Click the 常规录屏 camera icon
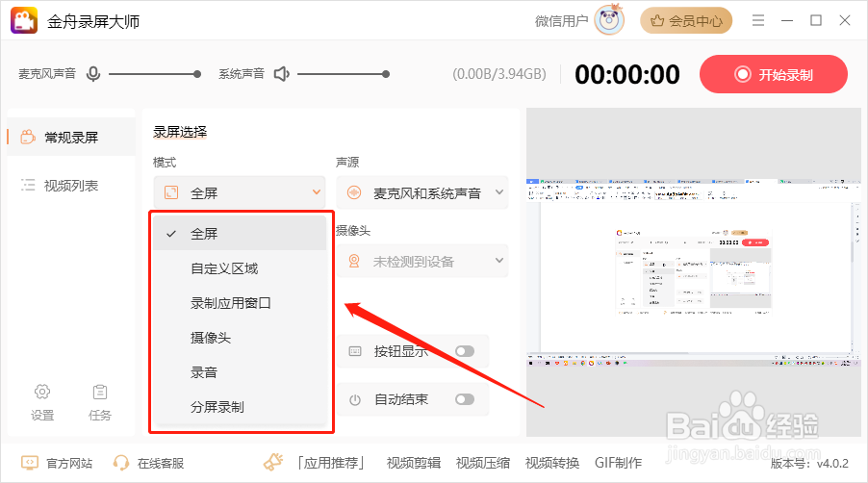 tap(28, 137)
